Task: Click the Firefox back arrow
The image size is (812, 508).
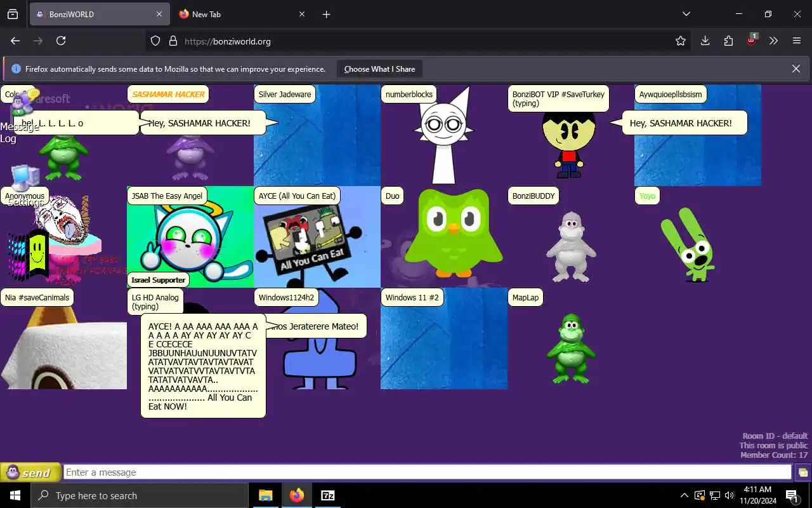Action: point(15,41)
